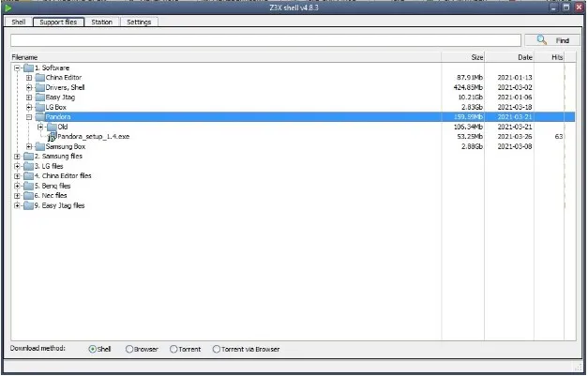Collapse the 1. Software tree node

point(17,68)
